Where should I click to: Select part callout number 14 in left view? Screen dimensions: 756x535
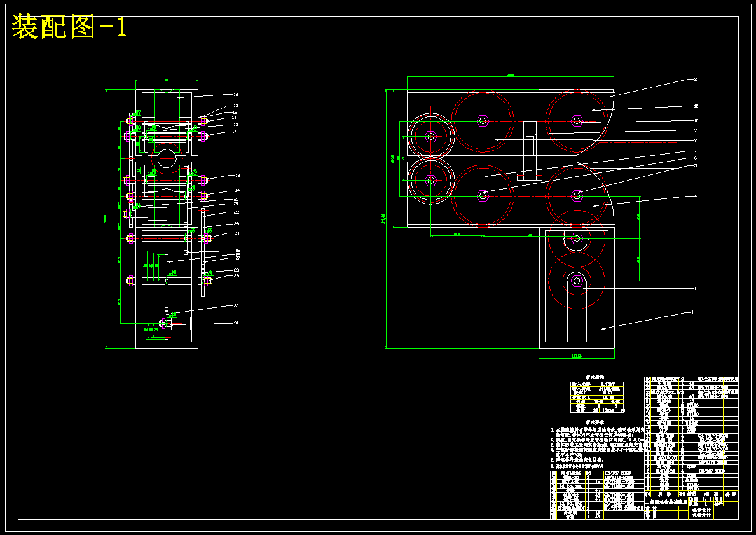235,118
